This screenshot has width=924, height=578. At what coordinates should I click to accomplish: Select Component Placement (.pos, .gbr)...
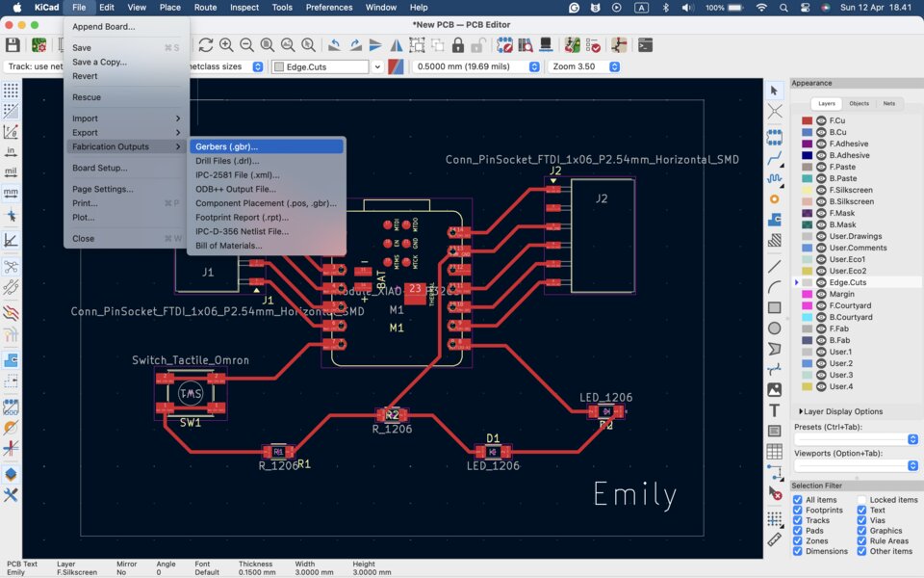[266, 203]
